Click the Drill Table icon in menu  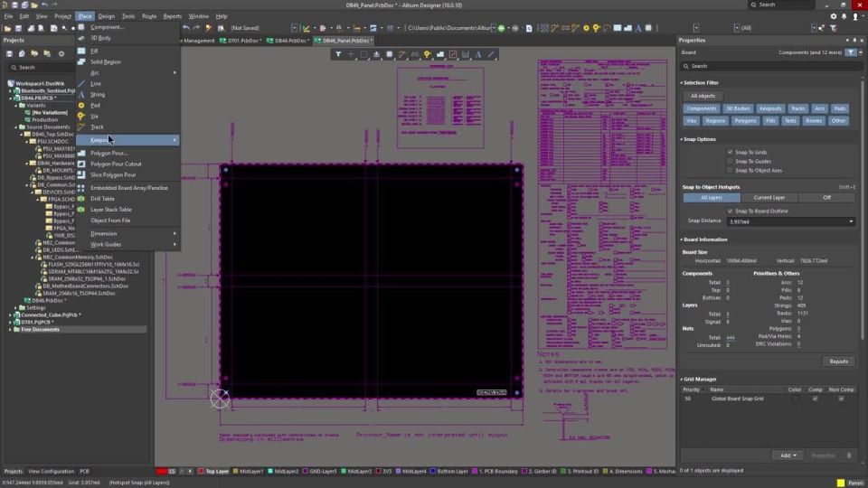coord(81,199)
